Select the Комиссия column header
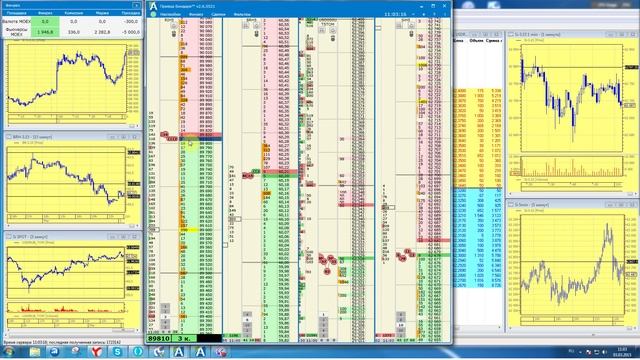The image size is (640, 360). point(73,13)
